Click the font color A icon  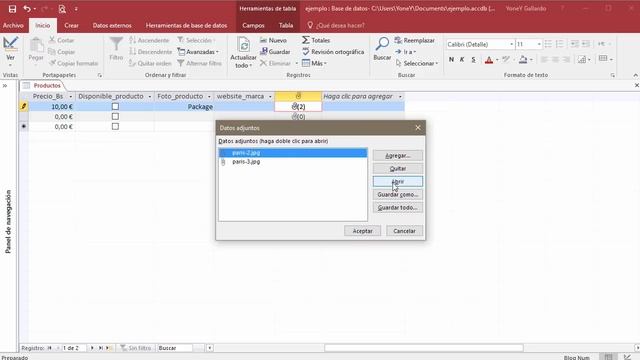[489, 60]
